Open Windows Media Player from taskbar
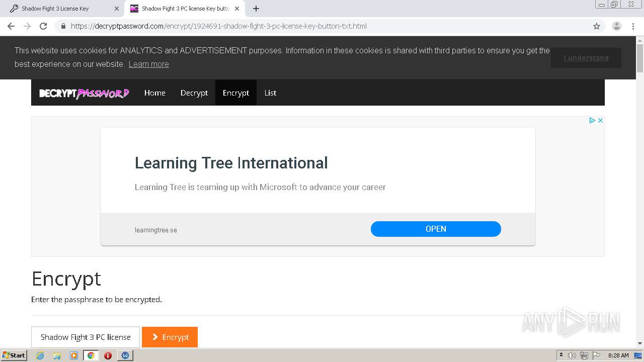Viewport: 644px width, 362px height. pos(74,355)
